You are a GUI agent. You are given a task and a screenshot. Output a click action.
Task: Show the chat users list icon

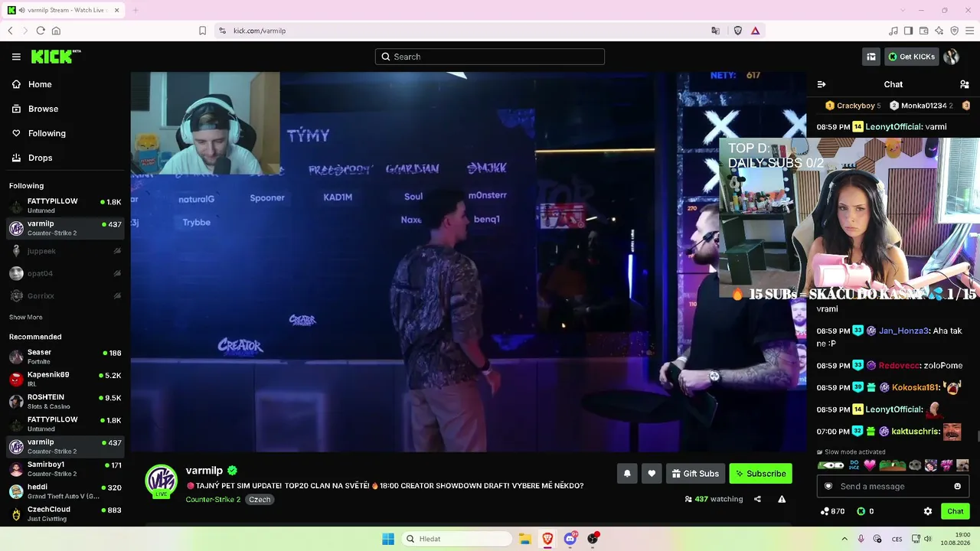[x=964, y=84]
